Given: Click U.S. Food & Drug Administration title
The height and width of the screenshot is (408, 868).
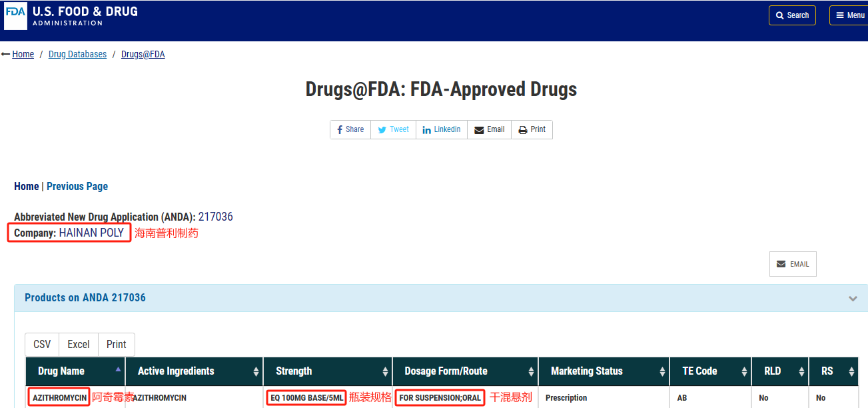Looking at the screenshot, I should [x=85, y=16].
